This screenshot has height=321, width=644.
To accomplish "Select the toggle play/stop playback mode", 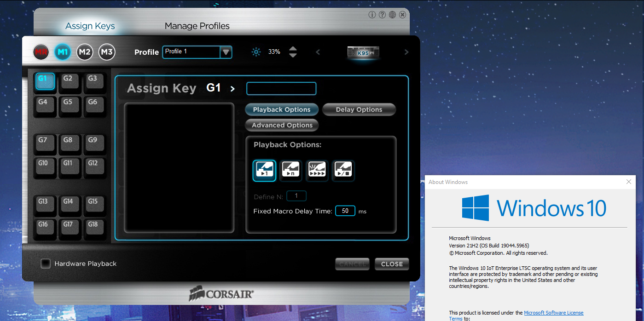I will coord(343,171).
